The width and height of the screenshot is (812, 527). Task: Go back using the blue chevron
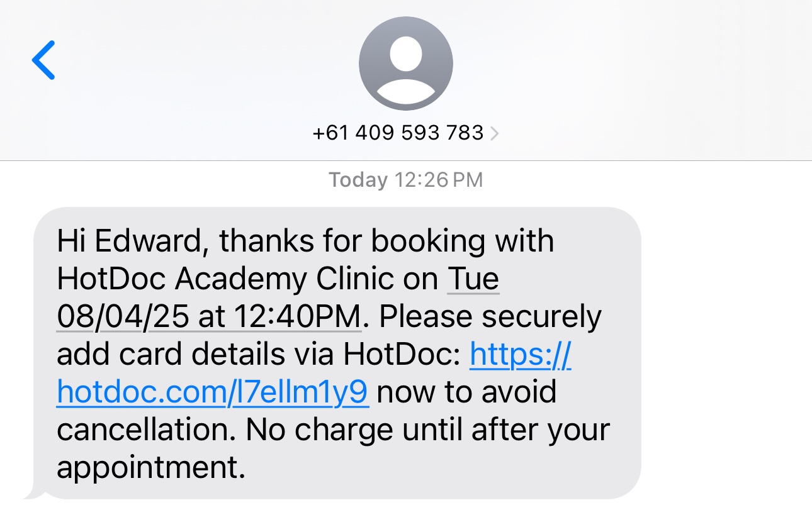click(43, 60)
